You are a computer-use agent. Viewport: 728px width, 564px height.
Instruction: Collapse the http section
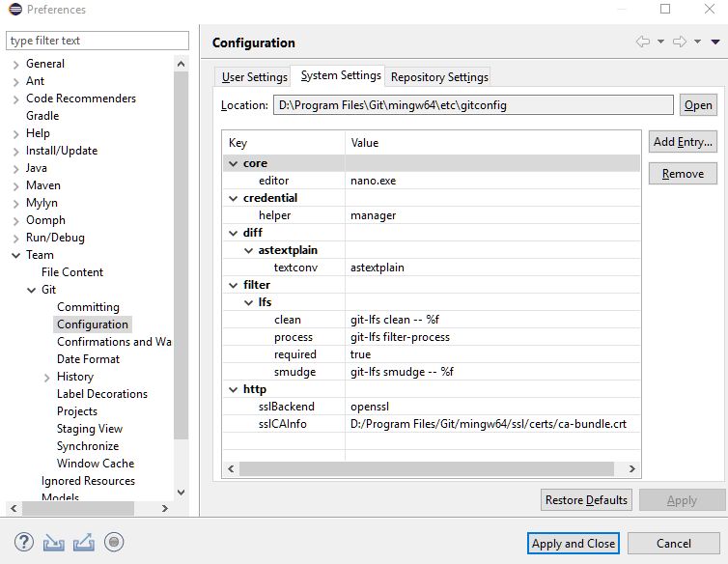click(x=233, y=390)
